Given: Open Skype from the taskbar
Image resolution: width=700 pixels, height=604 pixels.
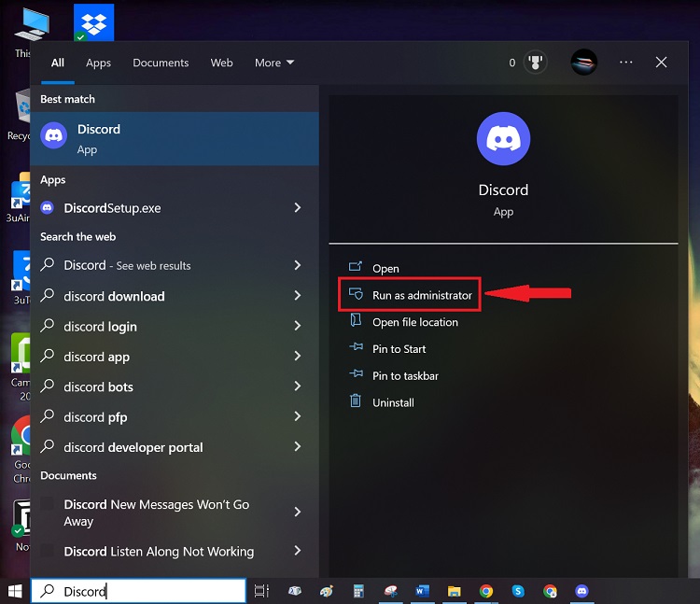Looking at the screenshot, I should coord(518,591).
